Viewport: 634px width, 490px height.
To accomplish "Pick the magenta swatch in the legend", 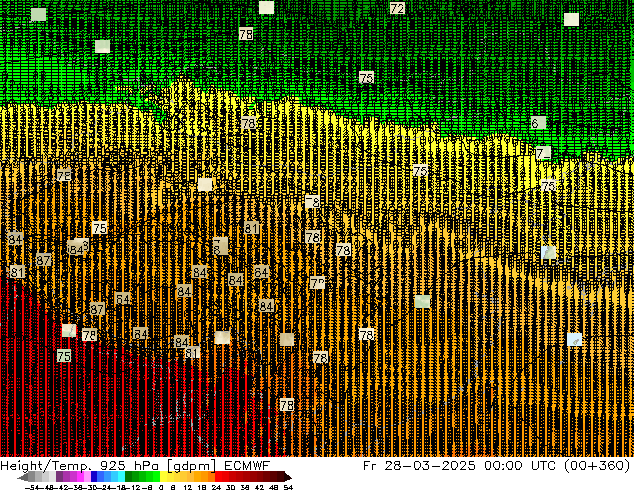I will point(80,477).
